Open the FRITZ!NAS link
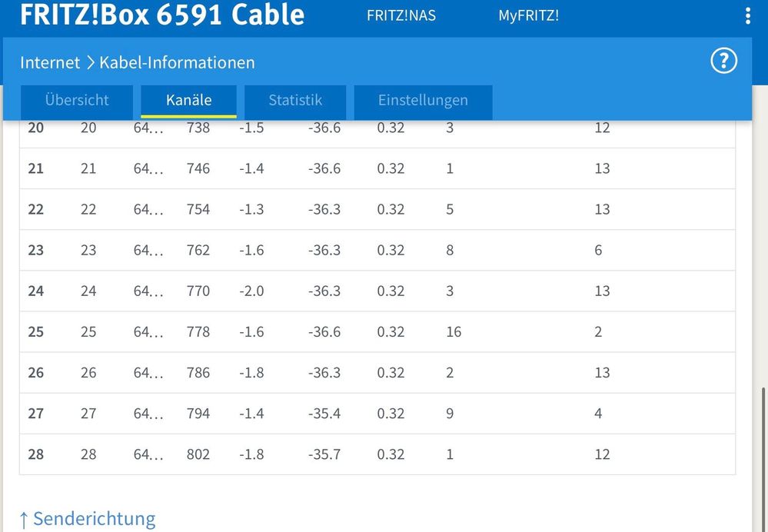Screen dimensions: 768x532 coord(401,15)
